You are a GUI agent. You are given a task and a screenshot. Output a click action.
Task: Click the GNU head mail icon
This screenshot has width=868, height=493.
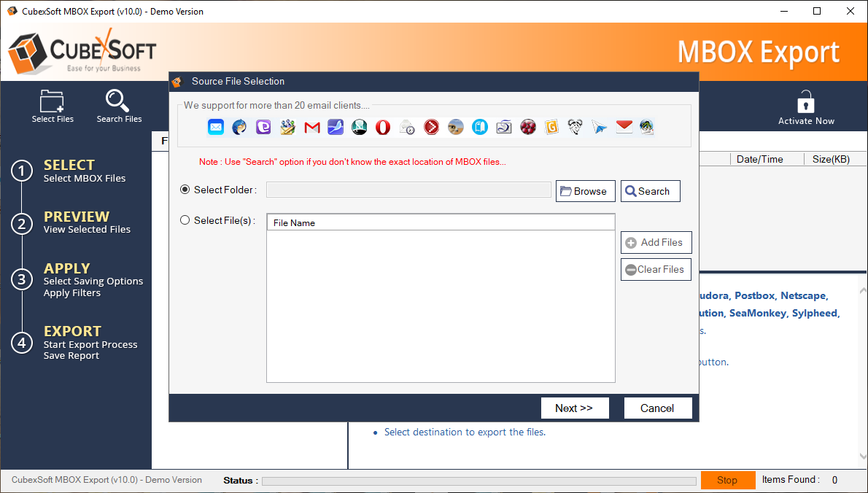[576, 128]
